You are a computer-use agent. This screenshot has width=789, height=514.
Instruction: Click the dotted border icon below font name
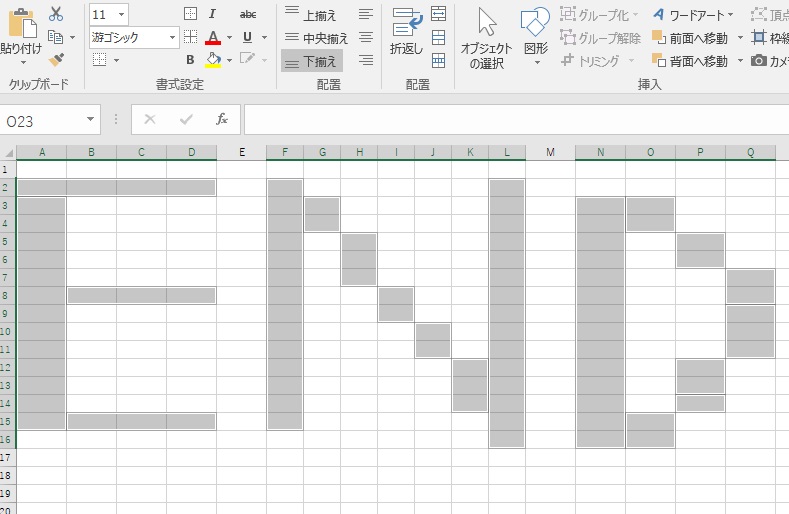point(100,60)
